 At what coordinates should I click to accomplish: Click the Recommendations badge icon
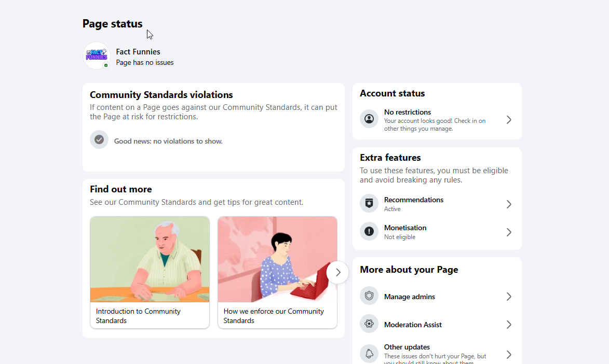(x=369, y=203)
